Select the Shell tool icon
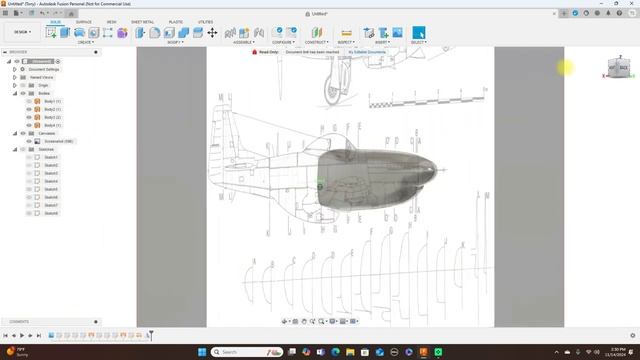640x360 pixels. pyautogui.click(x=169, y=33)
